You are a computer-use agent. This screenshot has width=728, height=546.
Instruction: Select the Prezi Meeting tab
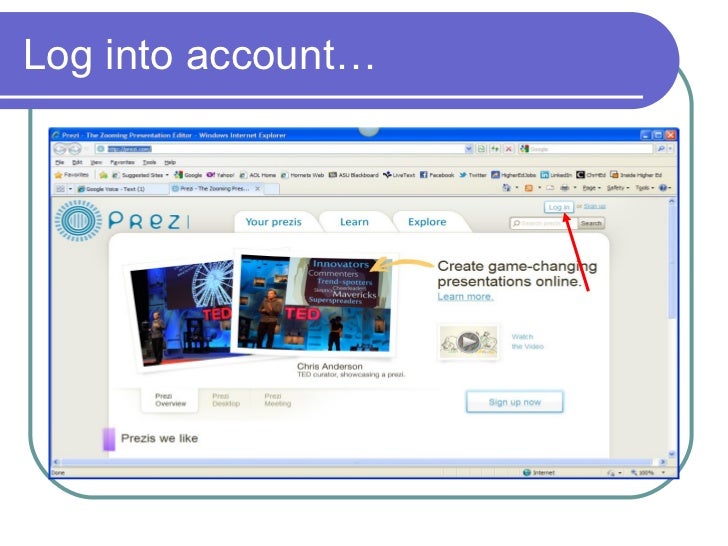coord(277,400)
